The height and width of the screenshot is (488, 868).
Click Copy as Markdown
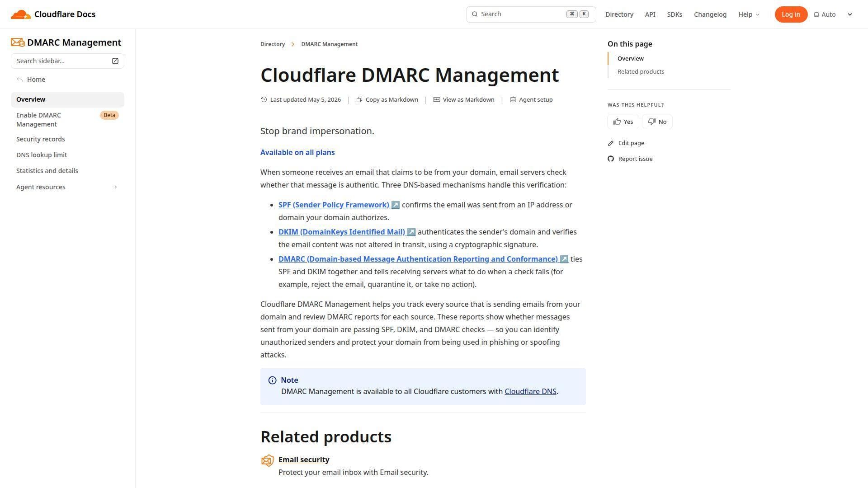pyautogui.click(x=387, y=100)
